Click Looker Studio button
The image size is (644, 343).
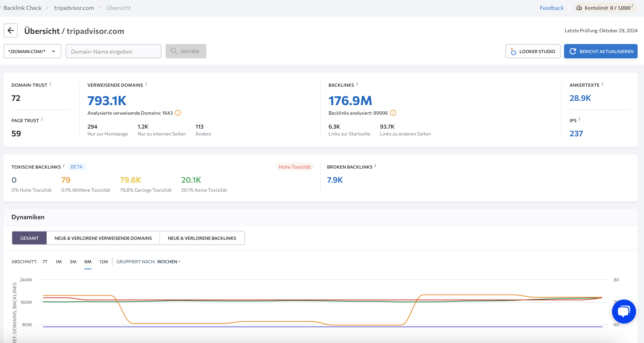point(533,51)
